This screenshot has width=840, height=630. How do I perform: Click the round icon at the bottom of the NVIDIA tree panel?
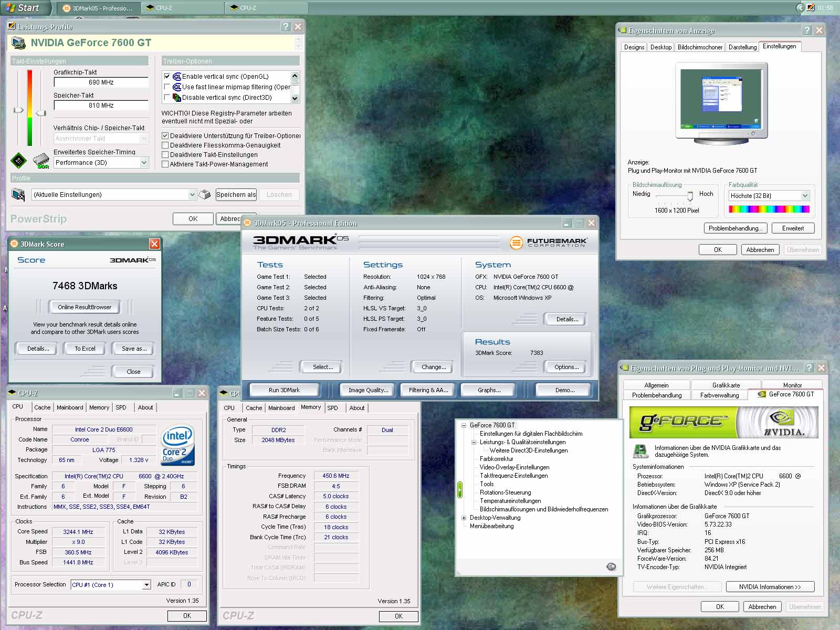(611, 566)
